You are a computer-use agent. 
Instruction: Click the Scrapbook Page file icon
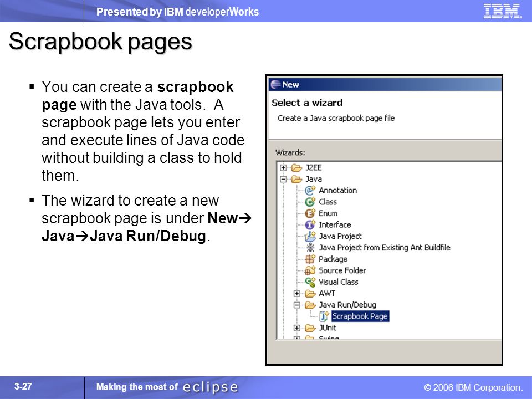[324, 316]
